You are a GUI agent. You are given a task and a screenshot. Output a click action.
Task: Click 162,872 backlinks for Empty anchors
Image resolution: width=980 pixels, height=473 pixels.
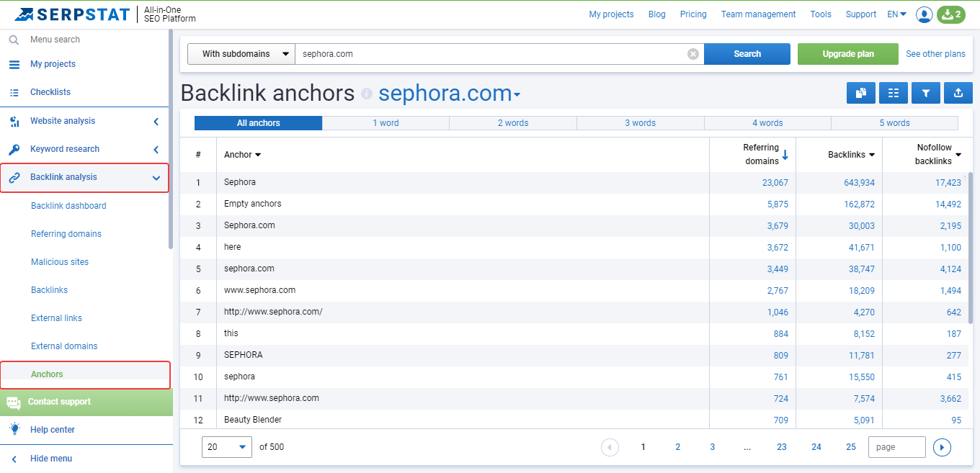[x=859, y=204]
